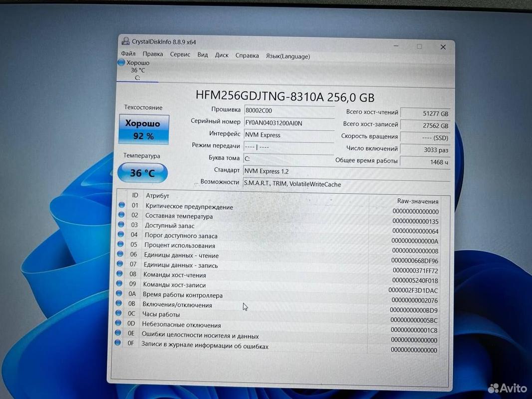Click the Raw-значения column header
The image size is (532, 399).
[x=418, y=201]
